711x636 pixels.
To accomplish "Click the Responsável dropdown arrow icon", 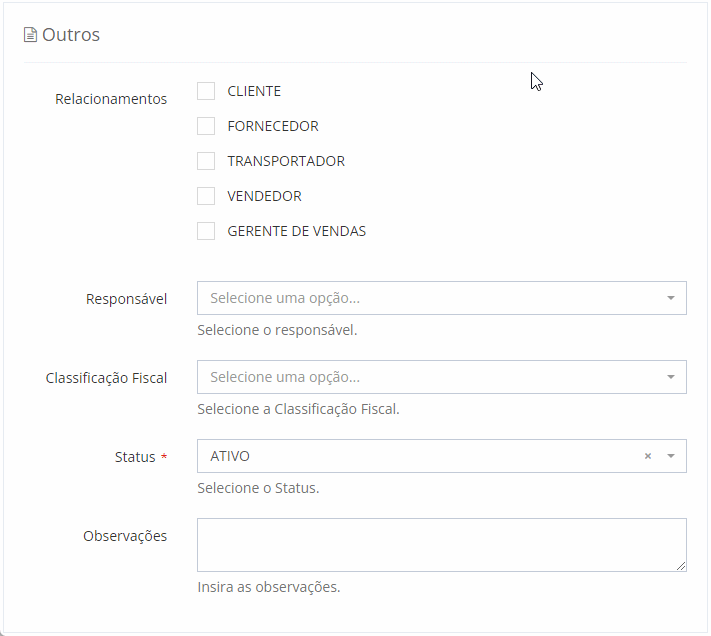I will coord(670,298).
